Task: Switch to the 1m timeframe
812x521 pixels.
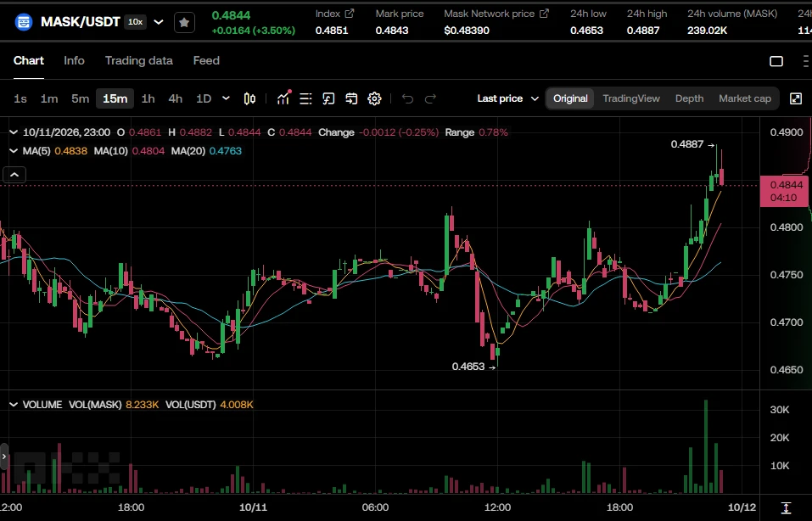Action: coord(49,98)
